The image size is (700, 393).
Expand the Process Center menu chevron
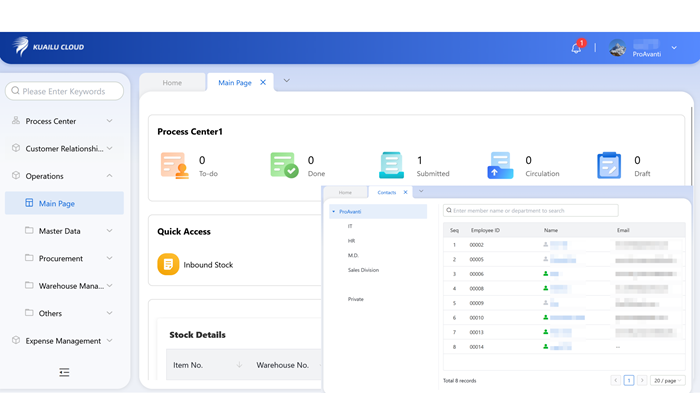[x=109, y=121]
